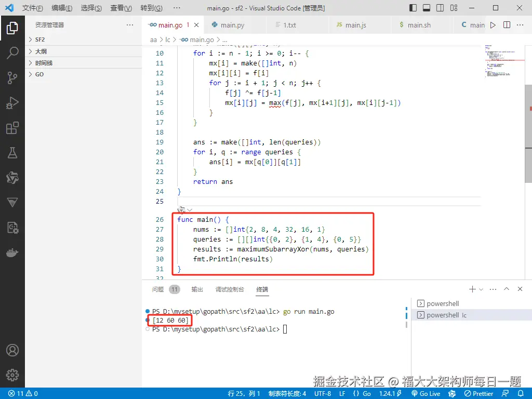Click Go Live in status bar

426,394
